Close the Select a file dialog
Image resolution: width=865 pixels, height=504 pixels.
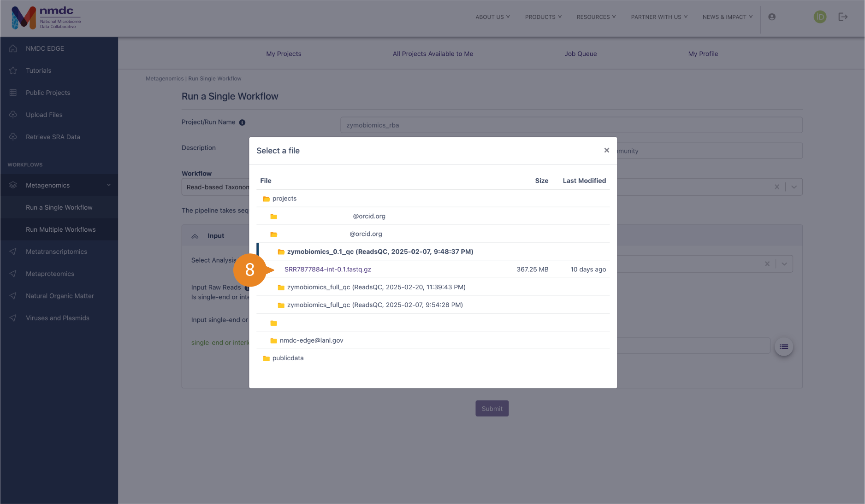(x=607, y=150)
